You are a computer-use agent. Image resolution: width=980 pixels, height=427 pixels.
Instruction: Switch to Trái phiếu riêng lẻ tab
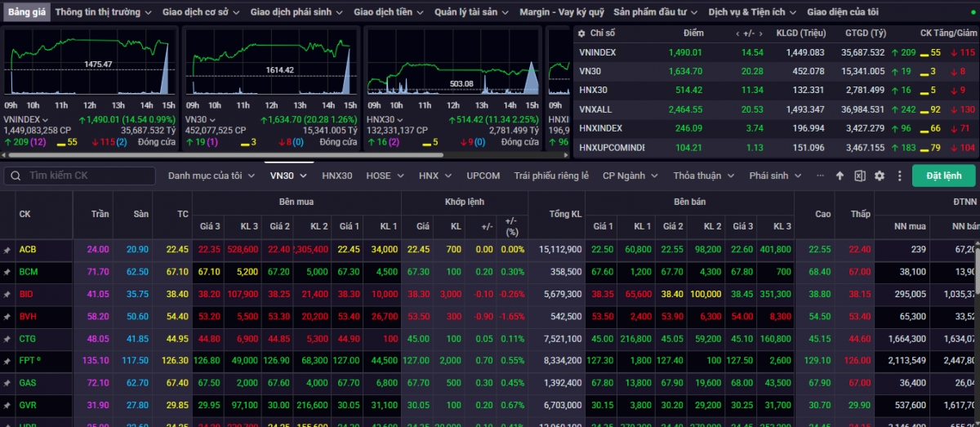point(551,176)
